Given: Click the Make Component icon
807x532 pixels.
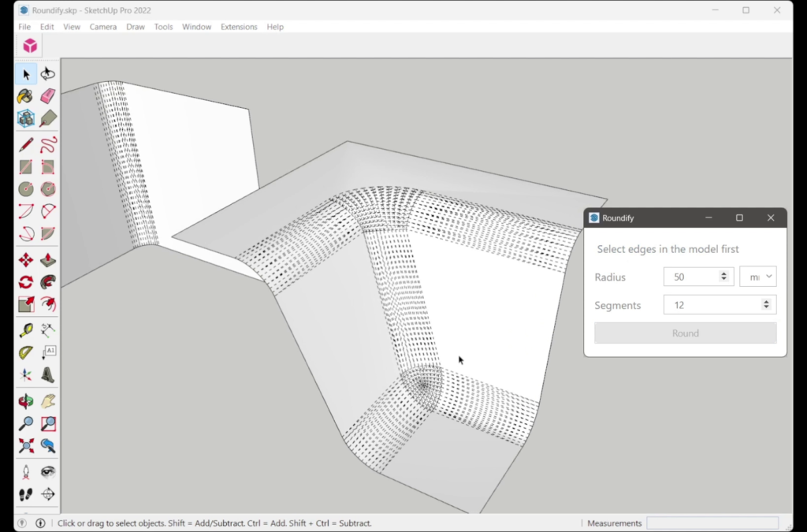Looking at the screenshot, I should point(26,118).
